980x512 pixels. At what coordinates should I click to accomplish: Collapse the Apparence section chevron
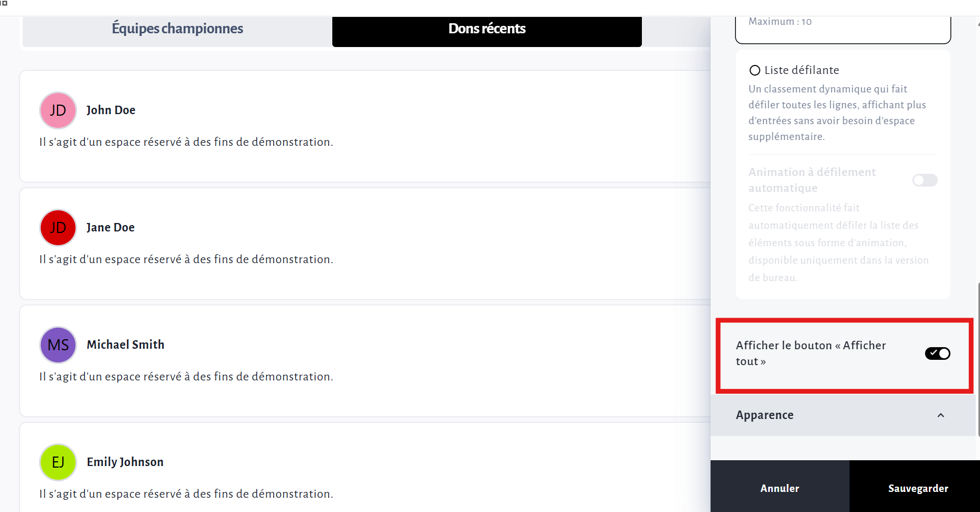tap(940, 415)
